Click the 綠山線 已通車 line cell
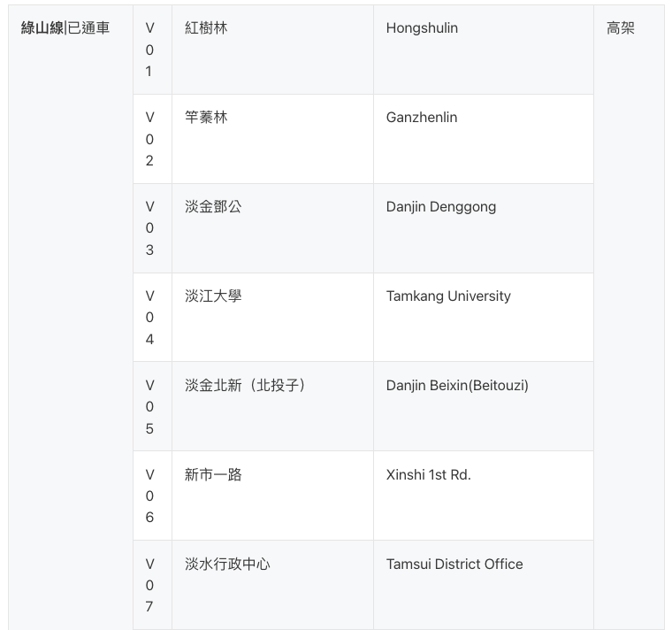672x630 pixels. [x=65, y=28]
